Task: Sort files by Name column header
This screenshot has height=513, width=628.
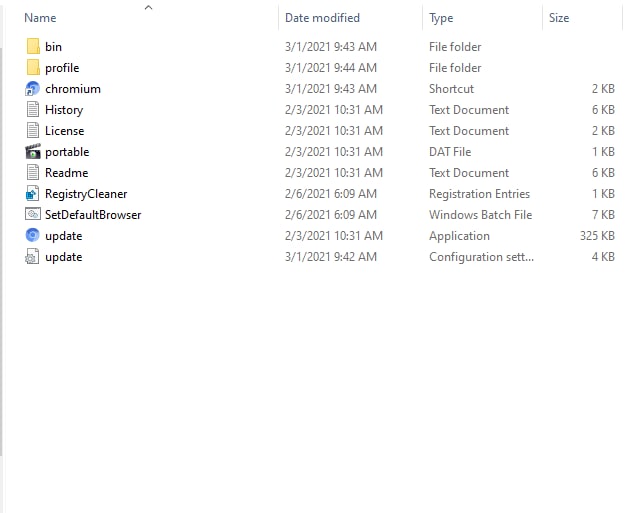Action: click(x=40, y=18)
